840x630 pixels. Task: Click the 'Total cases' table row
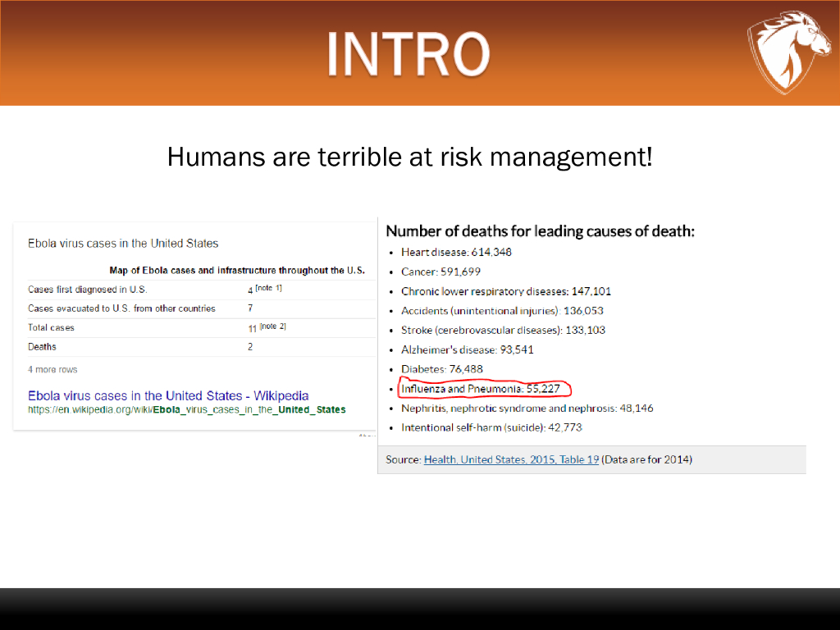pyautogui.click(x=51, y=327)
